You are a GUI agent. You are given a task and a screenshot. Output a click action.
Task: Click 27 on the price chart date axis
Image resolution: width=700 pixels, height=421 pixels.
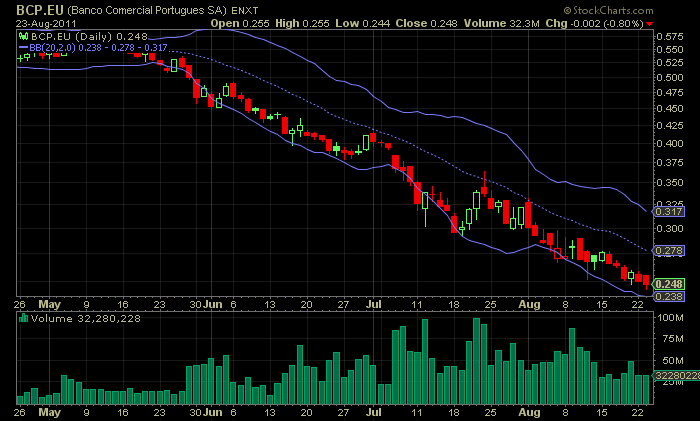[x=343, y=304]
